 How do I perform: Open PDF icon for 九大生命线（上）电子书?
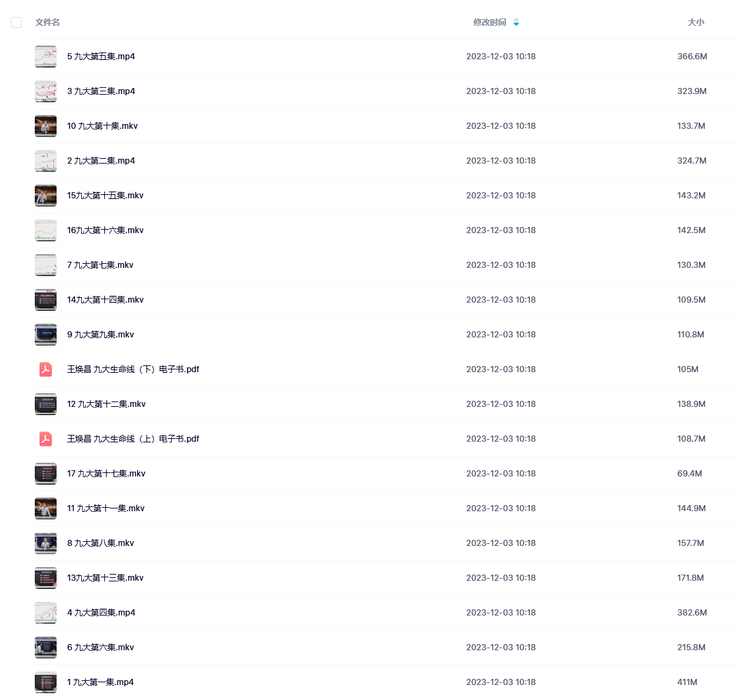coord(46,439)
